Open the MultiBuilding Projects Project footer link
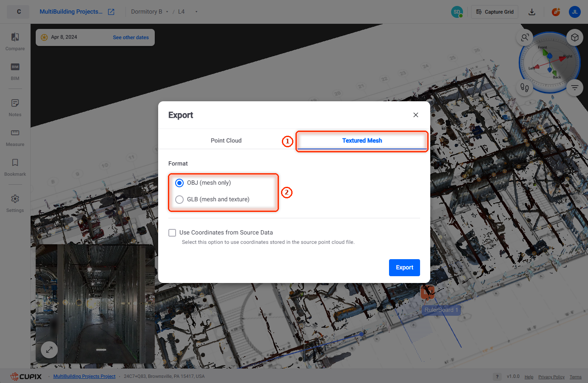This screenshot has width=588, height=383. (84, 377)
